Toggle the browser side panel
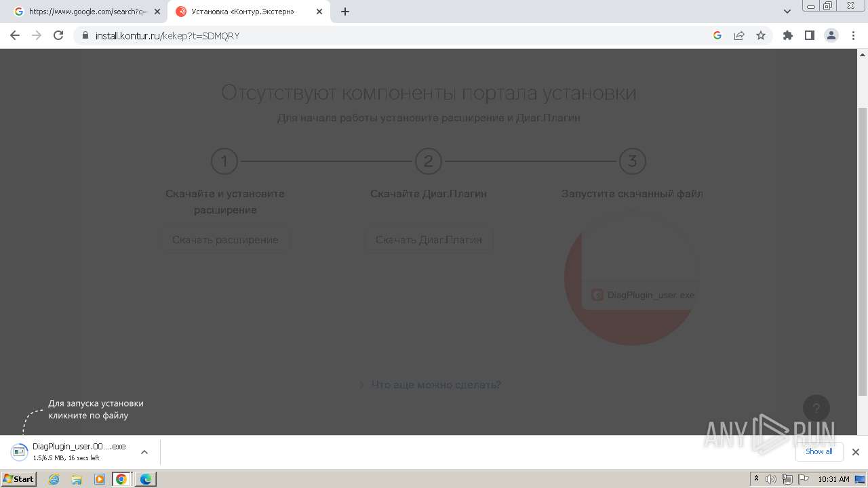 [x=810, y=35]
